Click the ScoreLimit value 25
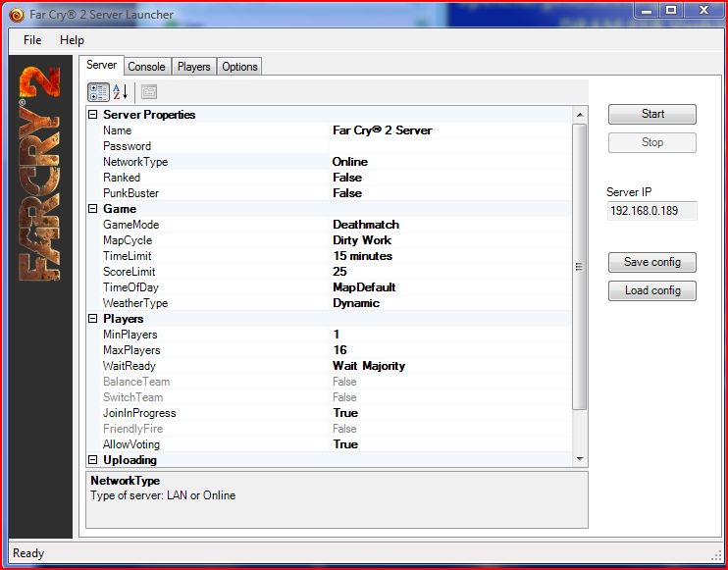The image size is (728, 570). 339,272
